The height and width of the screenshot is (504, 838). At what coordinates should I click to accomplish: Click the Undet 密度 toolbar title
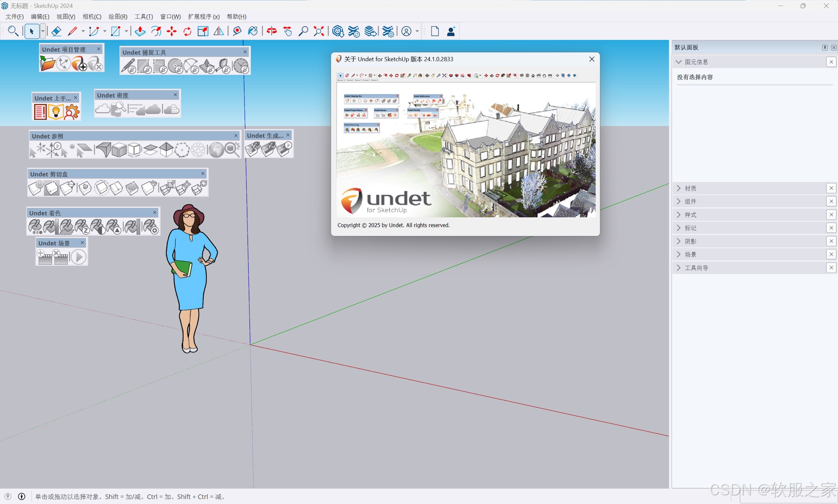pos(113,95)
